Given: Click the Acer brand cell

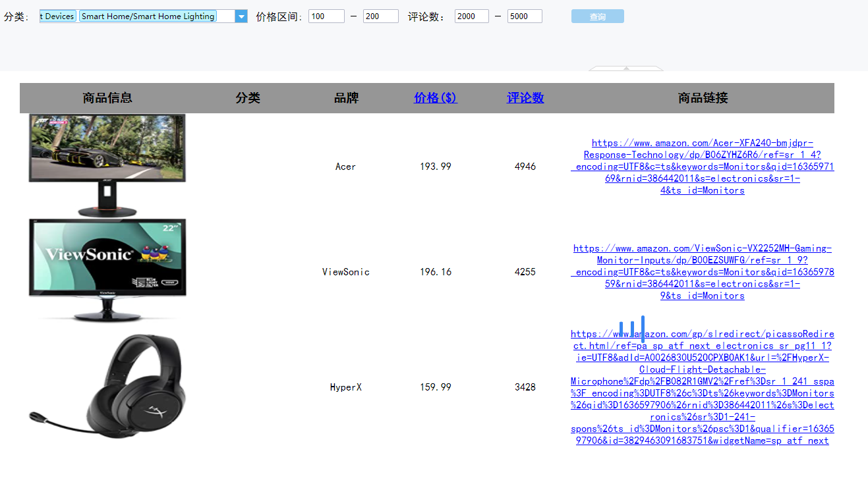Looking at the screenshot, I should click(x=345, y=167).
